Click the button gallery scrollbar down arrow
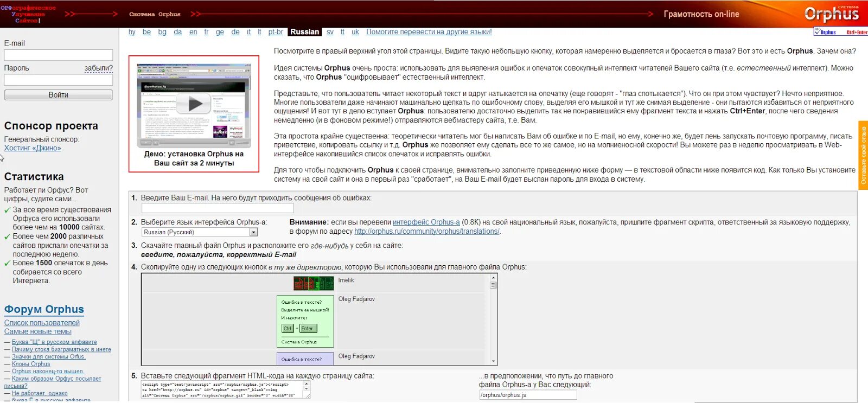This screenshot has width=868, height=403. click(493, 361)
